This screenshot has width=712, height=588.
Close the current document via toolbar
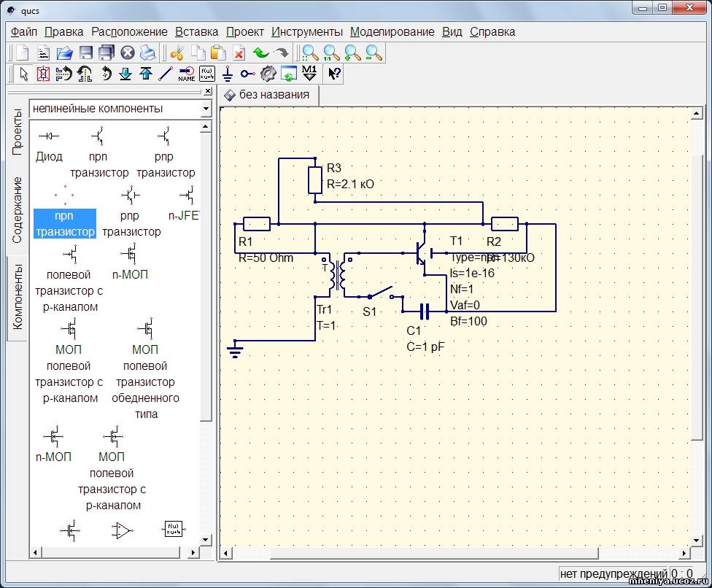click(x=128, y=53)
